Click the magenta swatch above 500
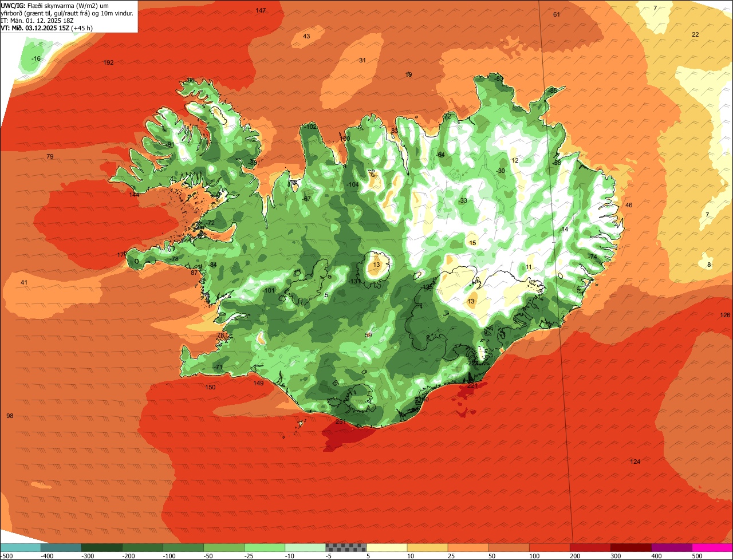733x560 pixels. click(x=712, y=547)
